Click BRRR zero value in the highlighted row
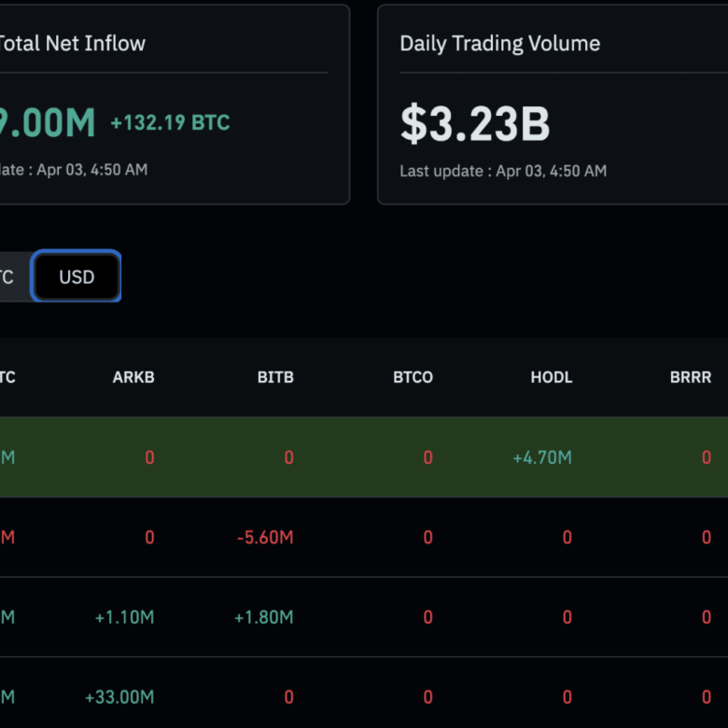The width and height of the screenshot is (728, 728). pyautogui.click(x=706, y=457)
